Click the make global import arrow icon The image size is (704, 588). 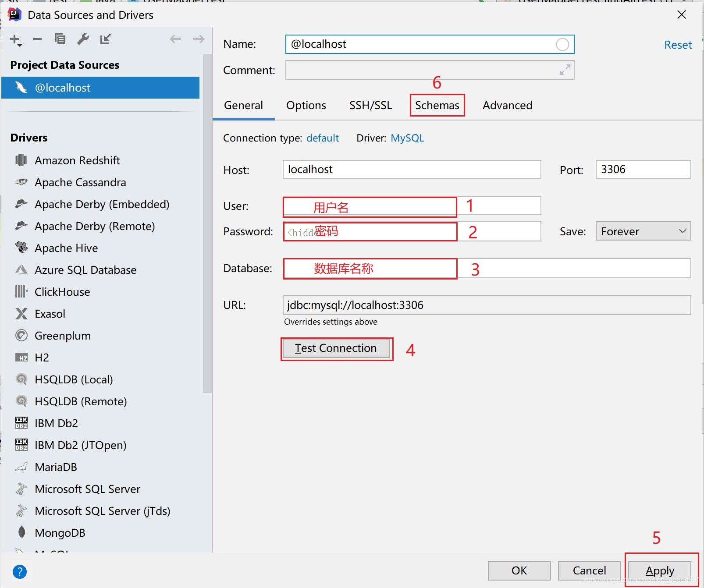[106, 39]
